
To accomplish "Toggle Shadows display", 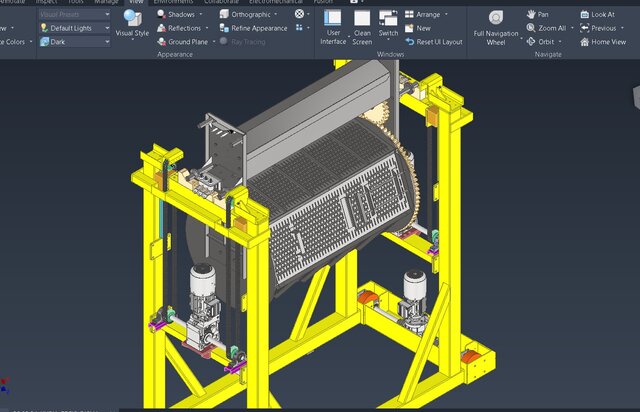I will (176, 15).
